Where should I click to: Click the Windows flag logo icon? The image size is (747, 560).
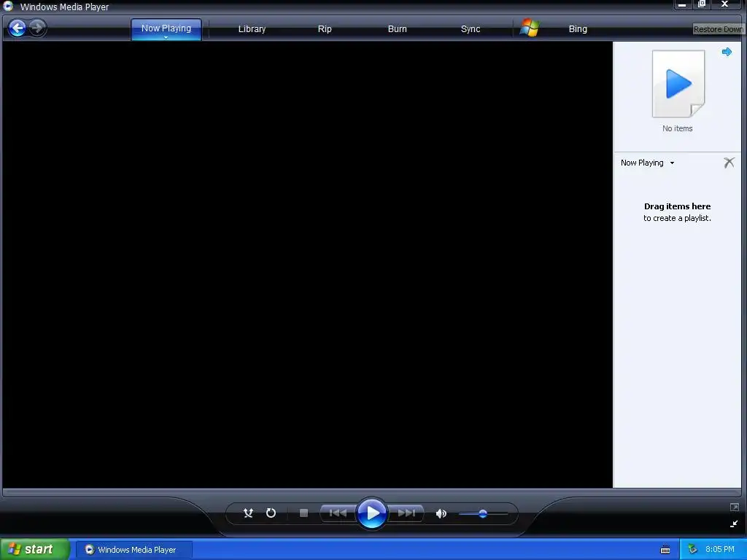(x=530, y=28)
